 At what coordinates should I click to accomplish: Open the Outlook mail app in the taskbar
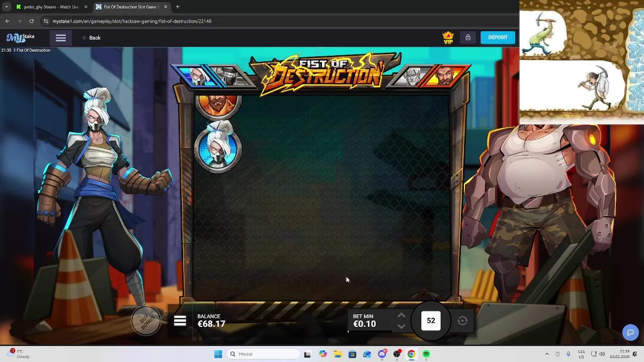point(367,354)
